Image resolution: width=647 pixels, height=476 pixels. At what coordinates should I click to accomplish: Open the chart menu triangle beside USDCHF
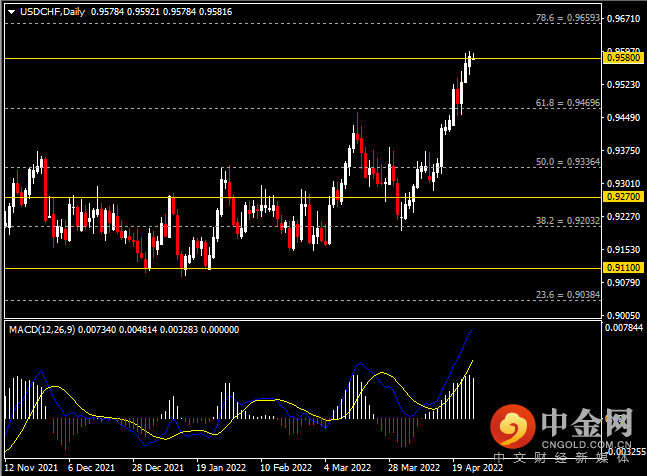[x=12, y=12]
